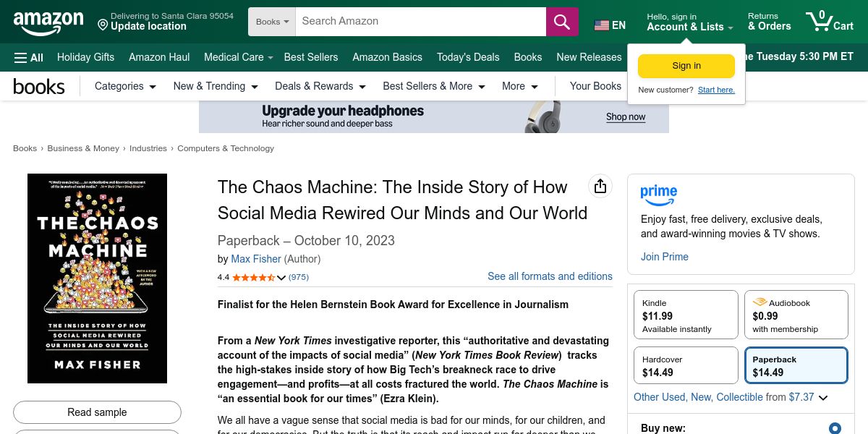
Task: Expand Account & Lists menu
Action: click(689, 22)
